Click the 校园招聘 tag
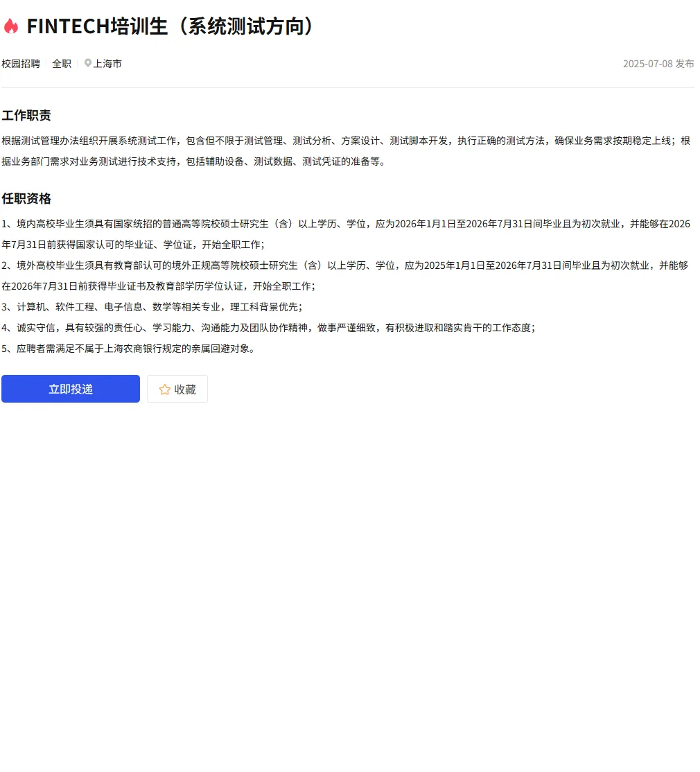 point(21,64)
